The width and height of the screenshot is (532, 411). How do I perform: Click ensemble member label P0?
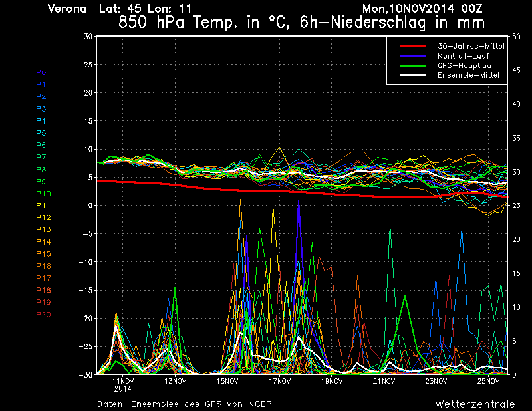click(41, 72)
